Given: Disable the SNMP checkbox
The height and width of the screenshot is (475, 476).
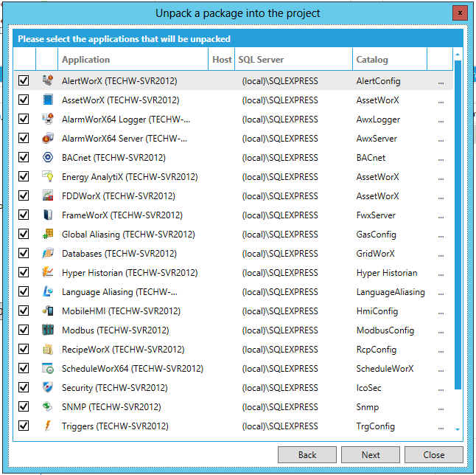Looking at the screenshot, I should (x=24, y=406).
